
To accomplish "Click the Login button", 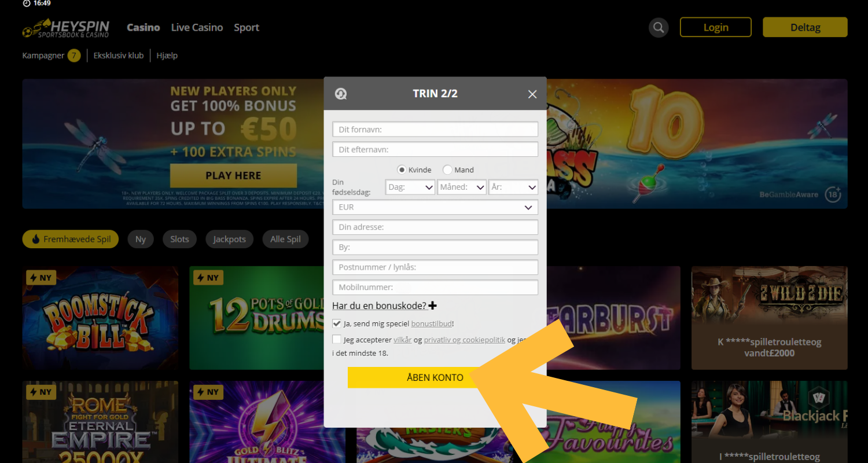I will [x=716, y=27].
